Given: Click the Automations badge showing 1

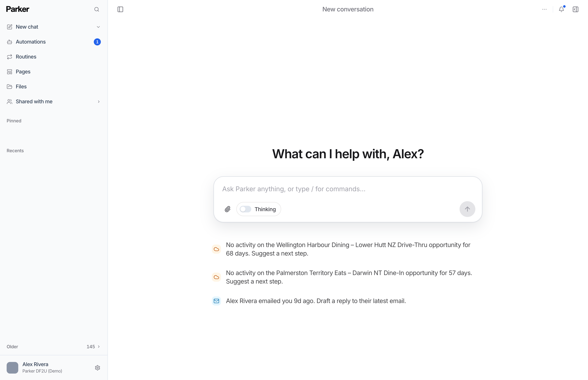Looking at the screenshot, I should 97,42.
